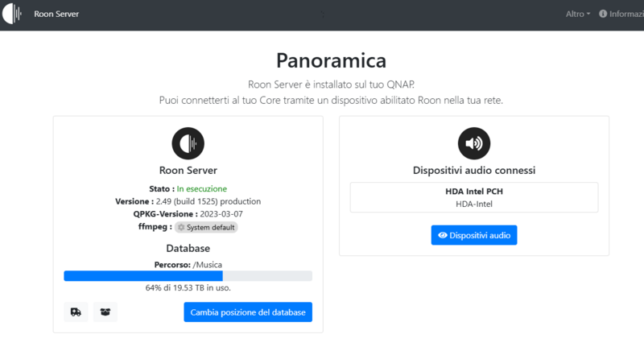Click the 64% di 19.53 TB usage text
The image size is (644, 355).
(x=188, y=288)
